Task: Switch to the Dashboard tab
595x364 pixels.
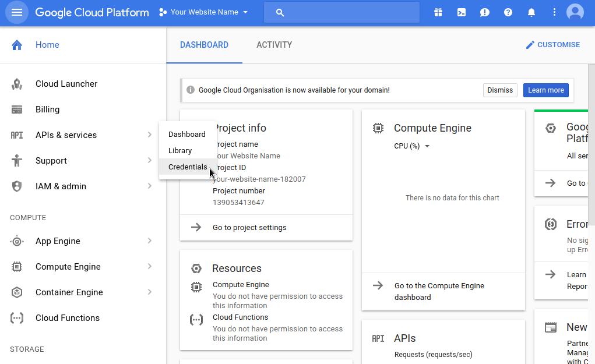Action: pyautogui.click(x=204, y=45)
